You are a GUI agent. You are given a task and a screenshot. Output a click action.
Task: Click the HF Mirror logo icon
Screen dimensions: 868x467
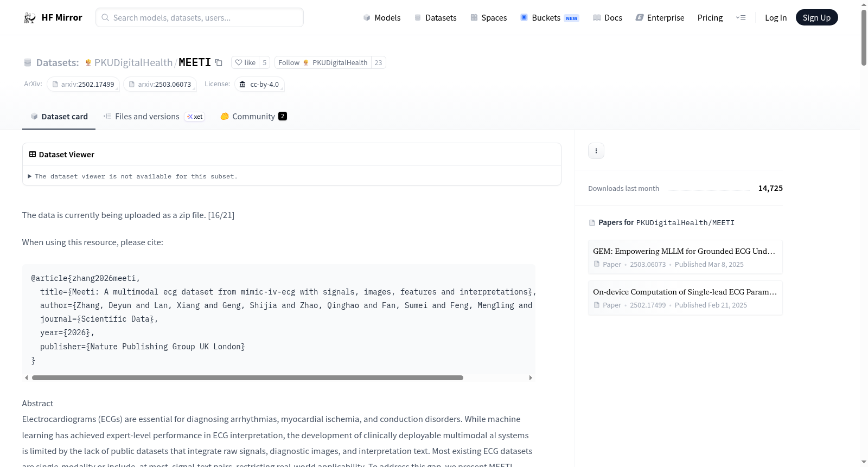coord(30,18)
